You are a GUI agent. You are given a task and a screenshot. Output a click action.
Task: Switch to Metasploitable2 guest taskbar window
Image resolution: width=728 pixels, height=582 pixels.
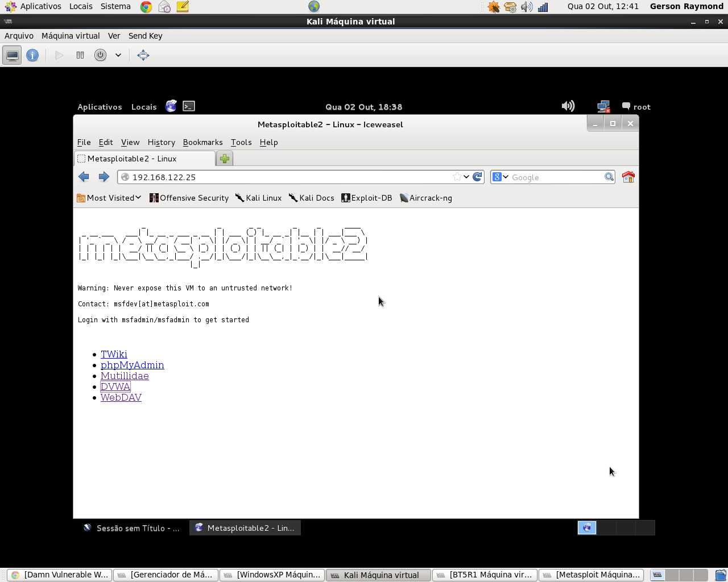pos(245,528)
